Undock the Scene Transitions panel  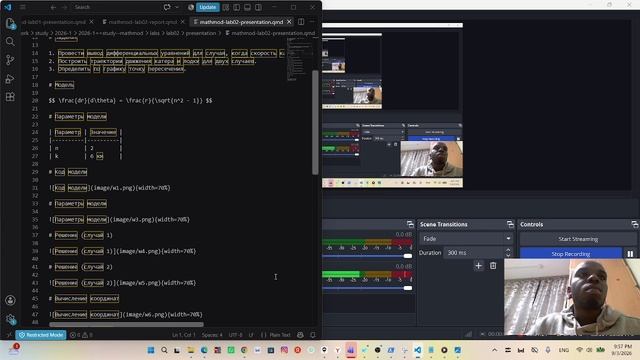point(510,224)
